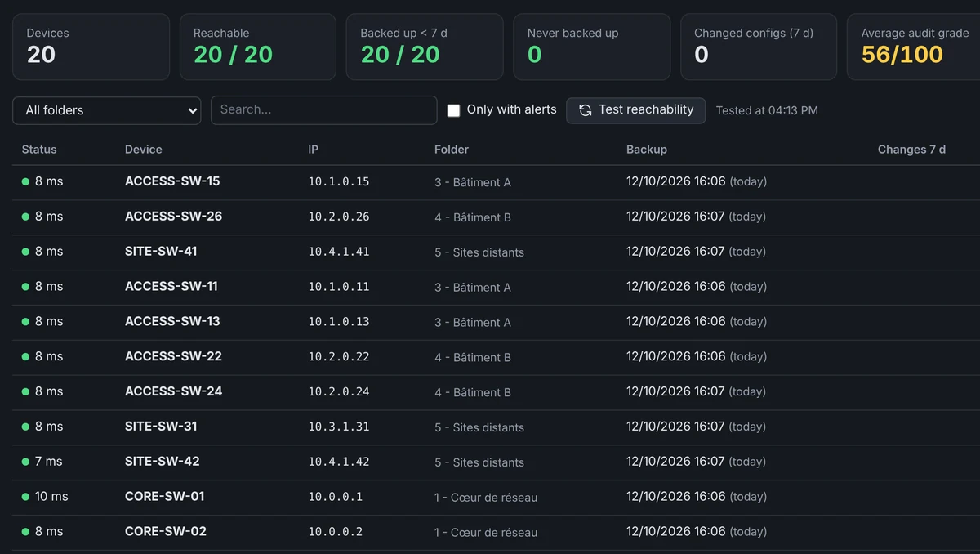Click the Tested at 04:13 PM text
The image size is (980, 554).
[x=767, y=110]
